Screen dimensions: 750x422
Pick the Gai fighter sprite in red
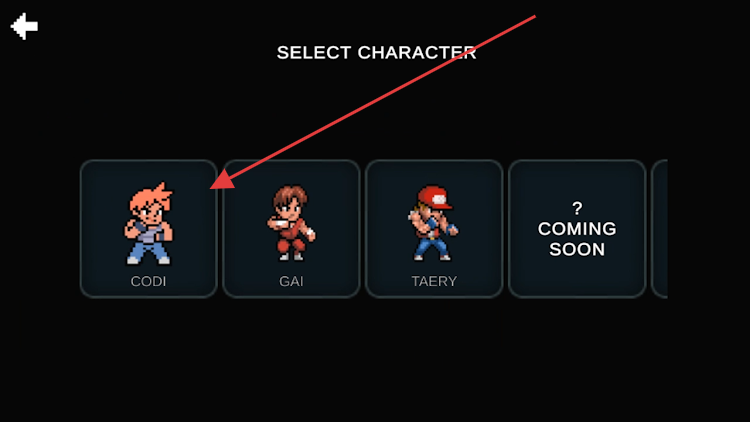(291, 223)
